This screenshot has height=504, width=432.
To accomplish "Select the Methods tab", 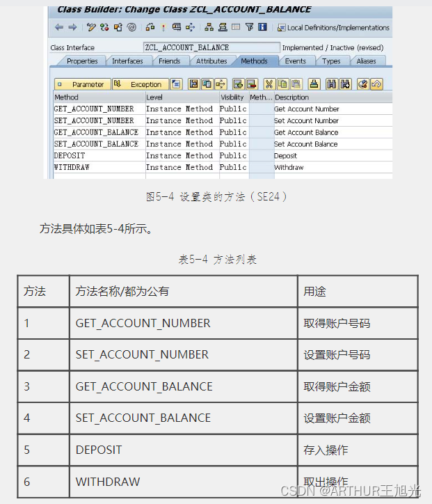I will tap(254, 61).
